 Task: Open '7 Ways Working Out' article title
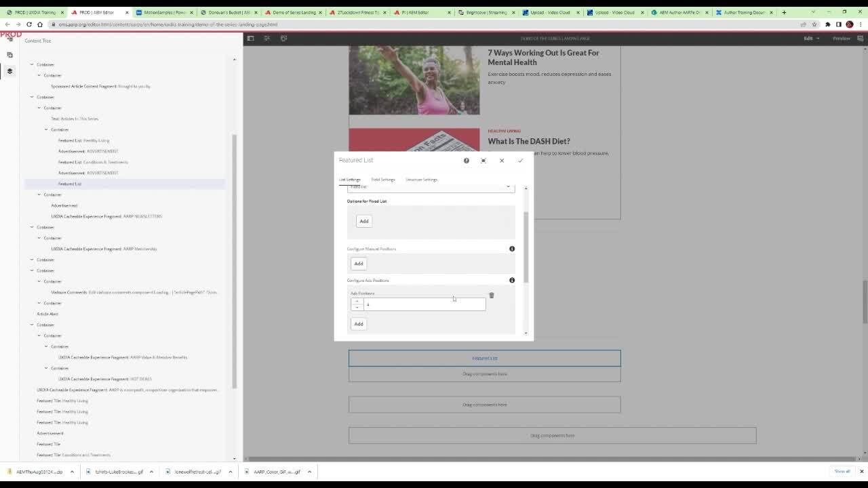[x=543, y=58]
